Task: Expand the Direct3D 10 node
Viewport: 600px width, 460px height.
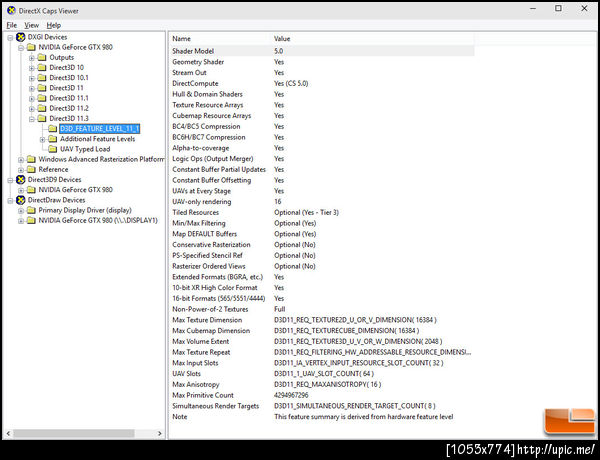Action: [32, 68]
